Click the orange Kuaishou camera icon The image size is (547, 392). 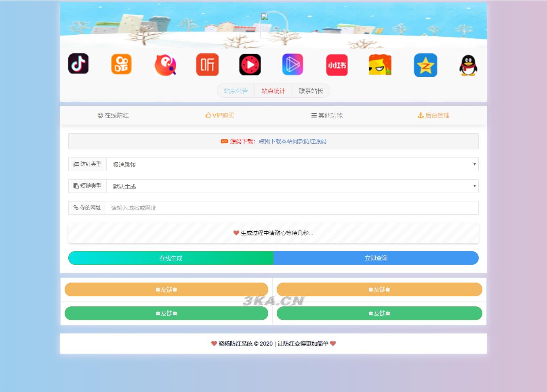click(122, 64)
